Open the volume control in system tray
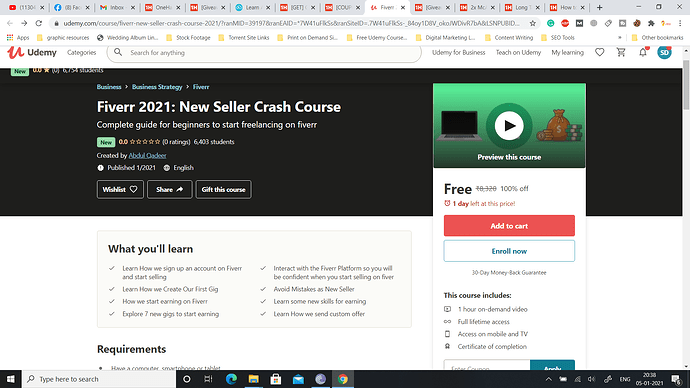The width and height of the screenshot is (690, 388). (x=591, y=379)
